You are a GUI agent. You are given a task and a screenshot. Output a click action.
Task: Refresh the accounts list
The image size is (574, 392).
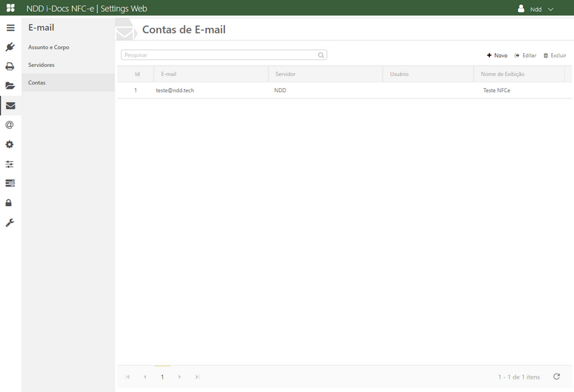(557, 377)
